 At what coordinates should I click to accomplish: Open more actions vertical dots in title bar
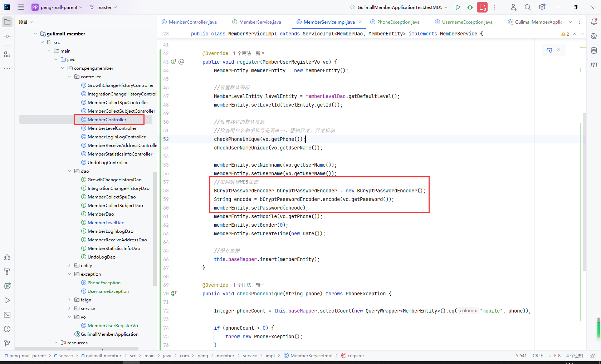click(x=494, y=7)
